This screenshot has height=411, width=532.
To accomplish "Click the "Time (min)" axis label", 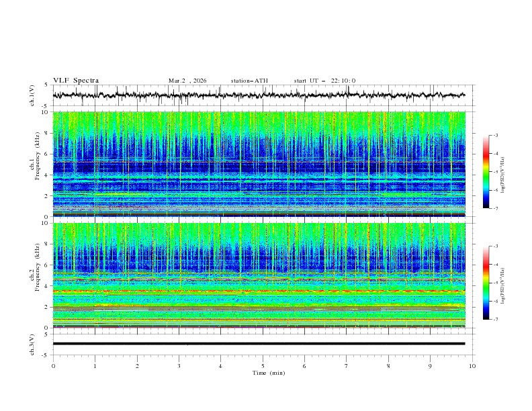I will tap(269, 373).
